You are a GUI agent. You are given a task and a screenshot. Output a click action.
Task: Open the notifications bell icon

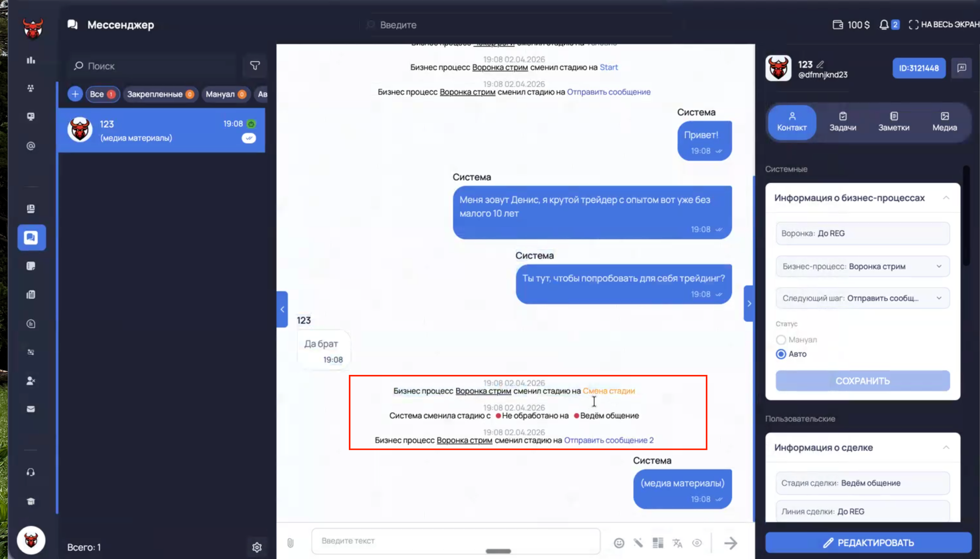coord(883,24)
